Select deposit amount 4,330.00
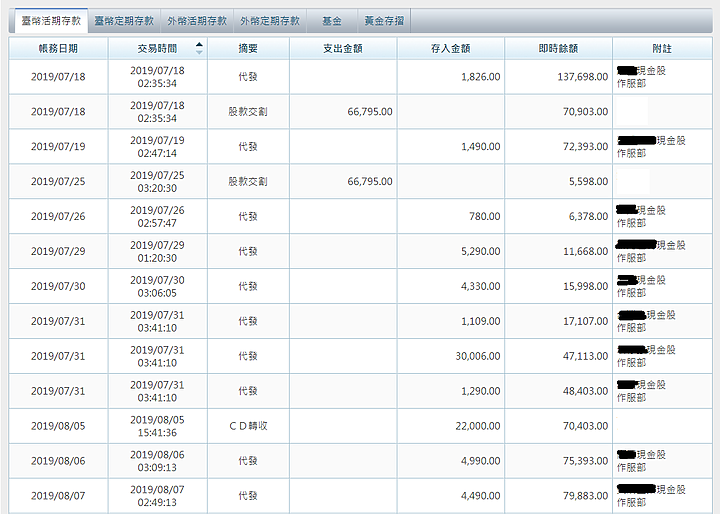 tap(481, 286)
